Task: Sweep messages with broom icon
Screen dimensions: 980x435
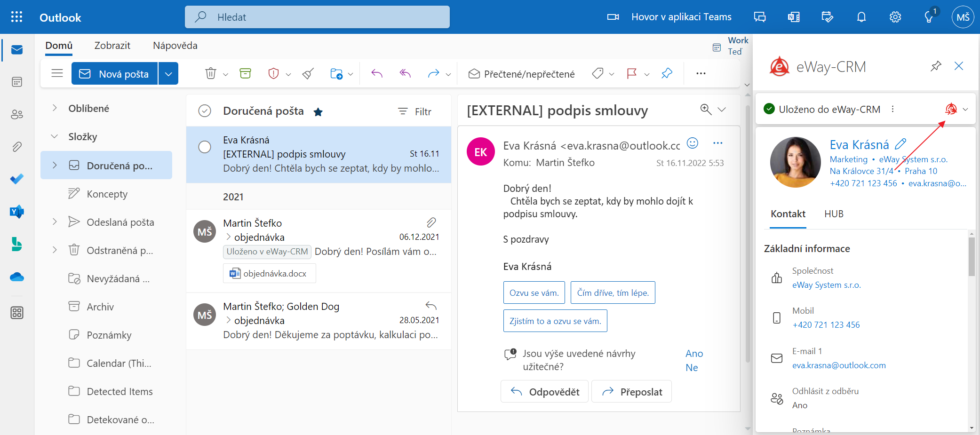Action: (308, 73)
